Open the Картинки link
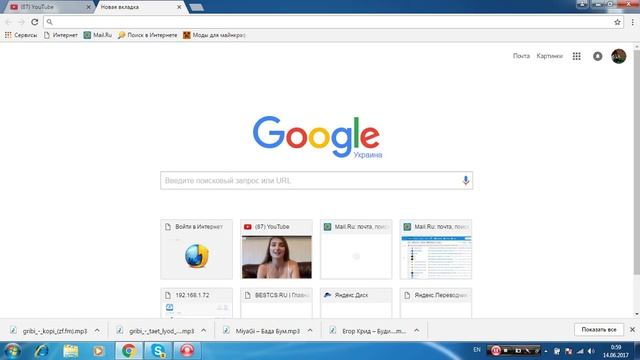The image size is (640, 360). pos(549,56)
